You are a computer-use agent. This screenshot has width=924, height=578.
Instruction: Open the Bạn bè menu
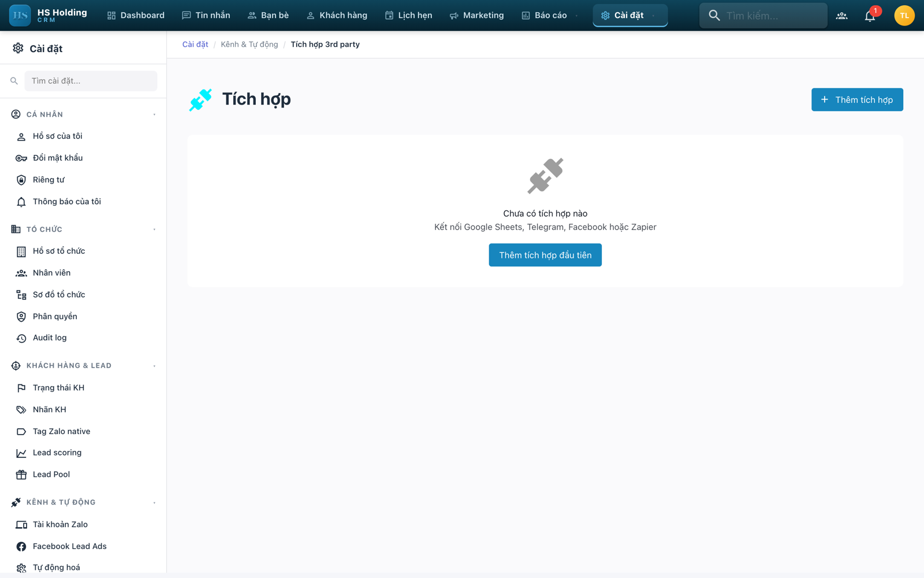tap(268, 16)
